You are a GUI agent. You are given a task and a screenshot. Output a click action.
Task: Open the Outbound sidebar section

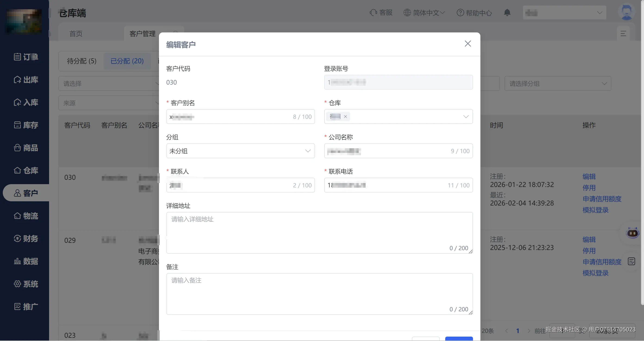(26, 80)
